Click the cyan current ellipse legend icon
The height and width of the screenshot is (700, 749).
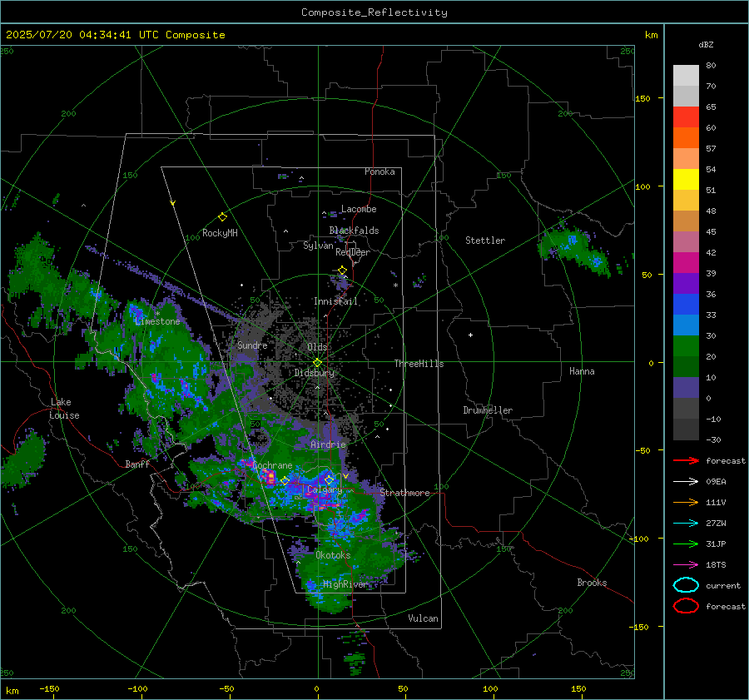[686, 585]
